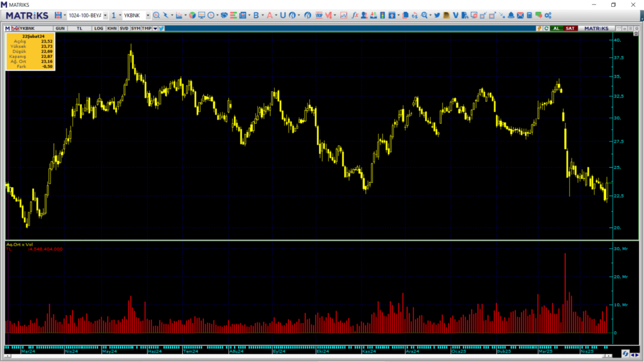Screen dimensions: 644x362
Task: Expand the 1024-100-BEYAZ template dropdown
Action: click(x=105, y=15)
